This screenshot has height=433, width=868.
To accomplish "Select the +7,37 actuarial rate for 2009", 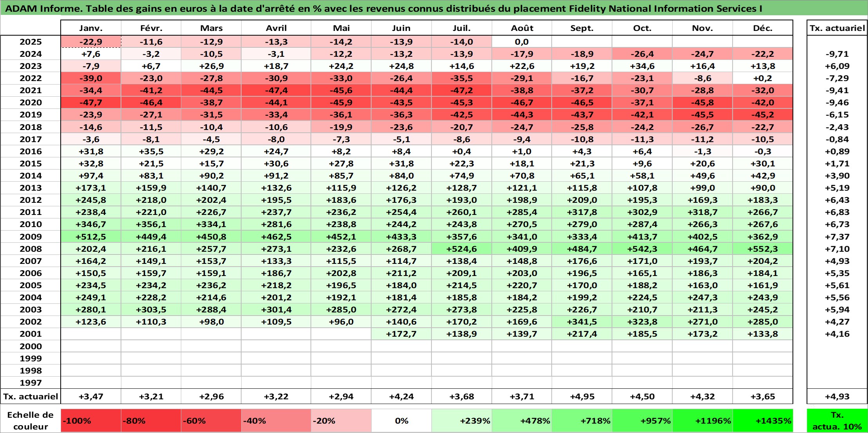I will (837, 236).
